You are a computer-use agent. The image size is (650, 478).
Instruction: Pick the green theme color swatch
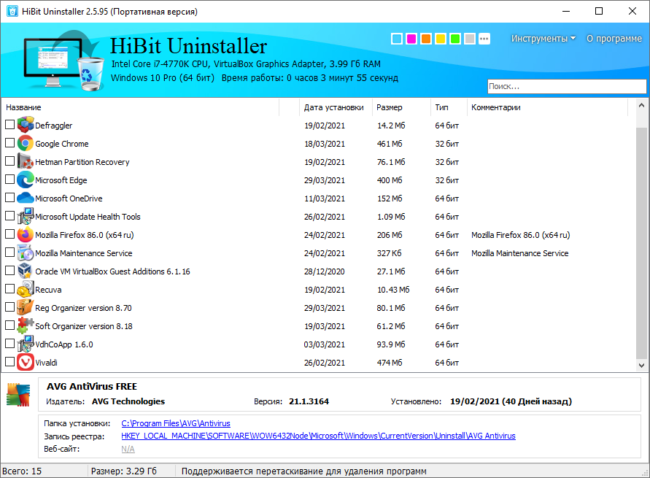click(x=455, y=39)
